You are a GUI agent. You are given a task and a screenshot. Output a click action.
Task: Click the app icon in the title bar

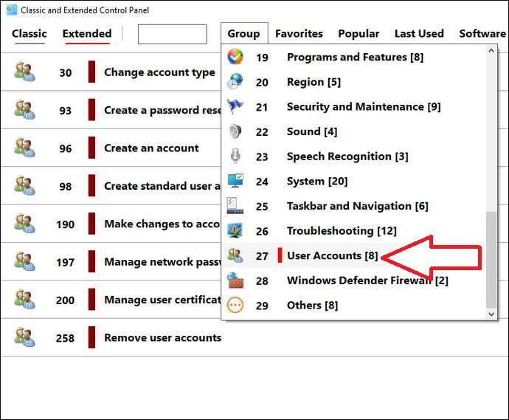tap(11, 10)
